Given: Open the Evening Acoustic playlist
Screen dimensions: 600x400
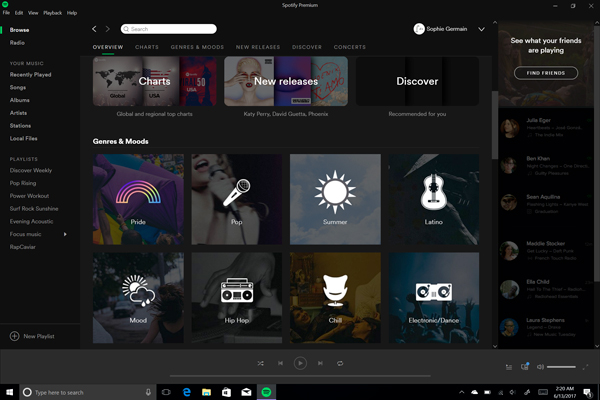Looking at the screenshot, I should pos(31,221).
